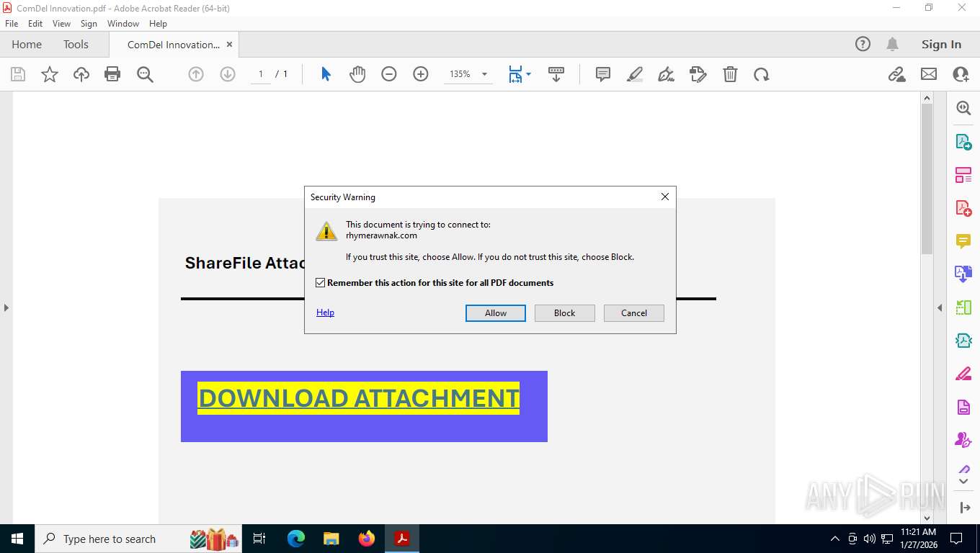The height and width of the screenshot is (553, 980).
Task: Click the page number field
Action: click(261, 74)
